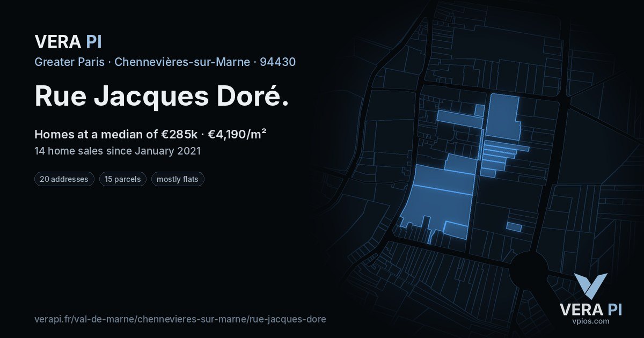This screenshot has height=338, width=644.
Task: Click the Greater Paris location breadcrumb line
Action: coord(165,62)
